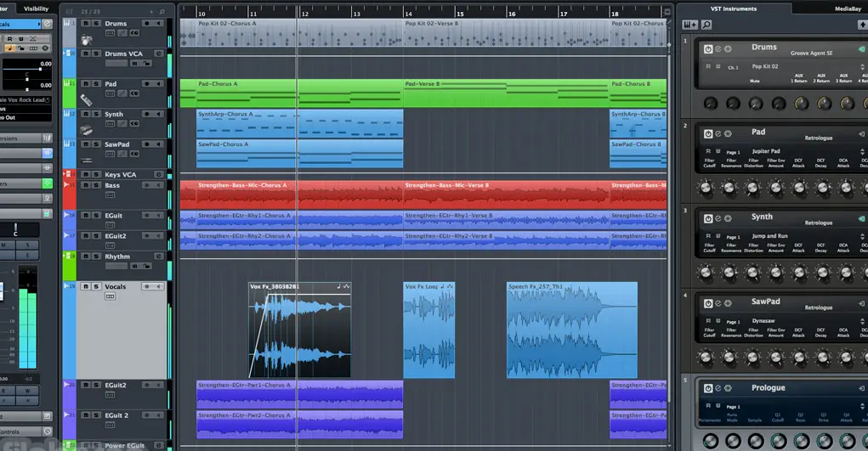868x451 pixels.
Task: Open Page 1 quick control selector on Pad
Action: point(733,152)
